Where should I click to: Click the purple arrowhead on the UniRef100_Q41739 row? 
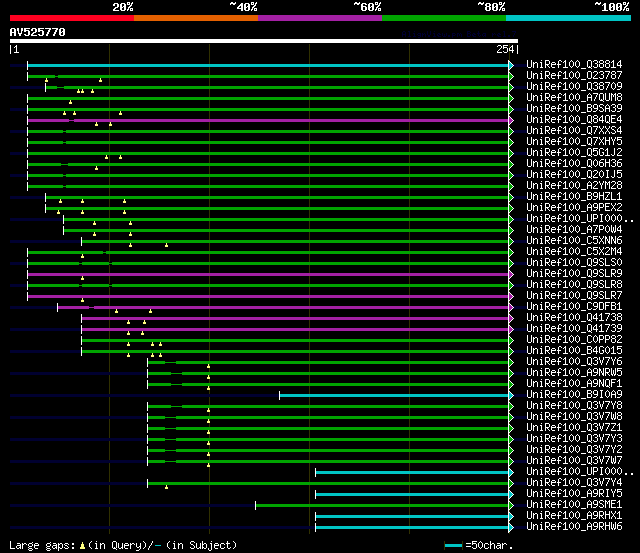click(511, 329)
